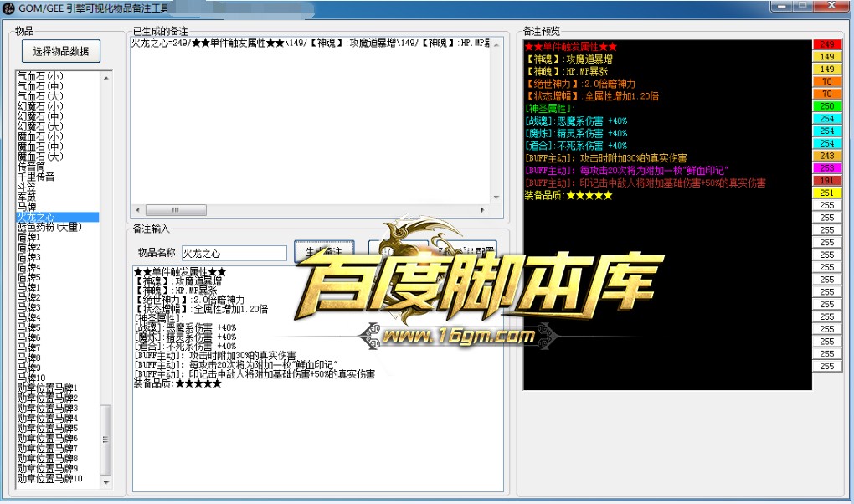Select 气血石(大) in the item list
The height and width of the screenshot is (504, 854).
pyautogui.click(x=40, y=96)
